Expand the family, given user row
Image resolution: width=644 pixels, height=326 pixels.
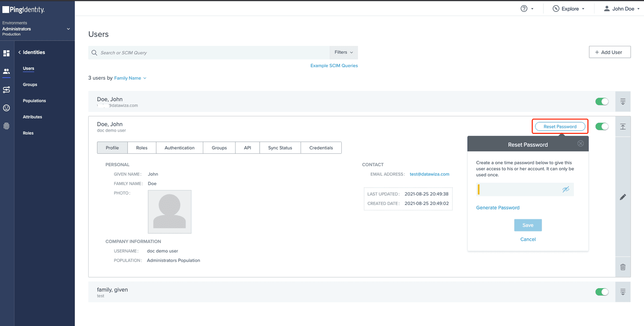click(x=623, y=292)
